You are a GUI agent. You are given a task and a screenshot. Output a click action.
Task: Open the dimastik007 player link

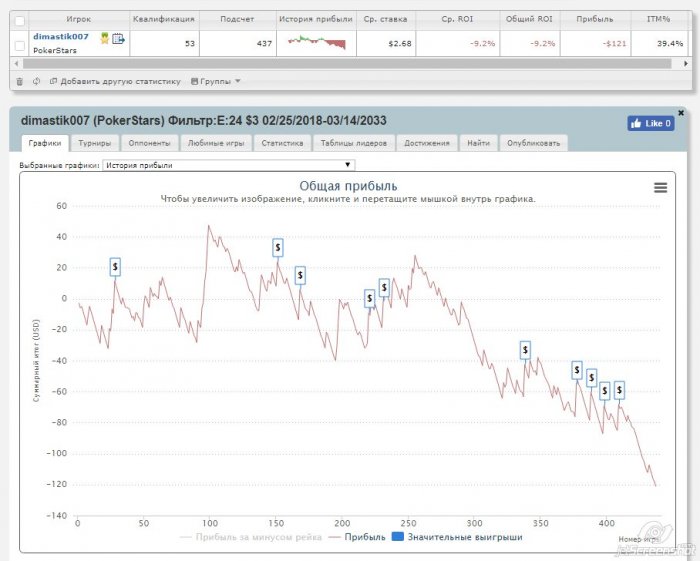click(61, 37)
